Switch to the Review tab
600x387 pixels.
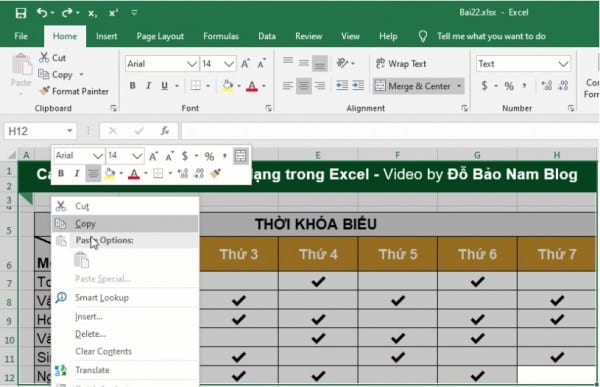pyautogui.click(x=308, y=36)
